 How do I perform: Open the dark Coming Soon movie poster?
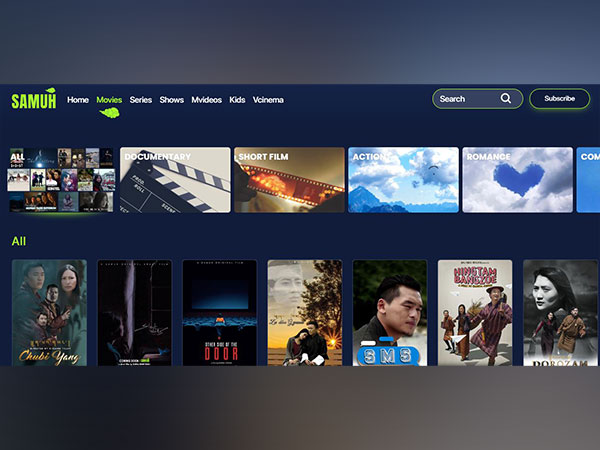[x=135, y=313]
